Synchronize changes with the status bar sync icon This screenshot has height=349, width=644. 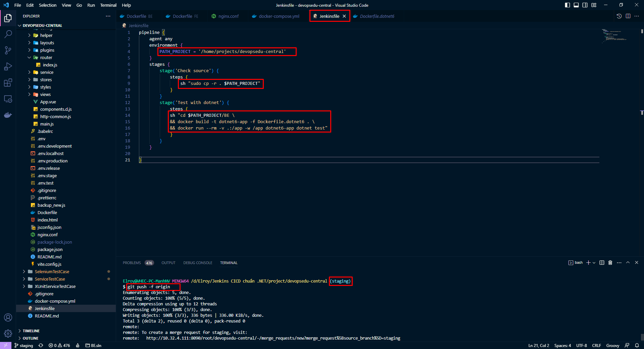pyautogui.click(x=41, y=345)
